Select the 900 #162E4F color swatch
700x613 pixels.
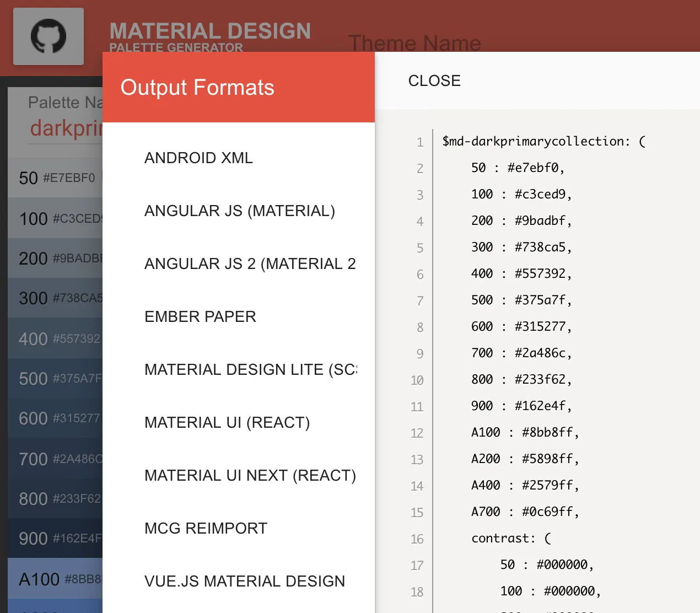tap(55, 538)
